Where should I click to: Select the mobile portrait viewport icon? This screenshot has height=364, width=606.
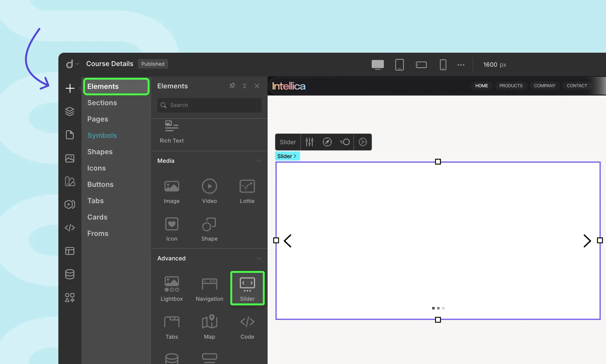[443, 64]
